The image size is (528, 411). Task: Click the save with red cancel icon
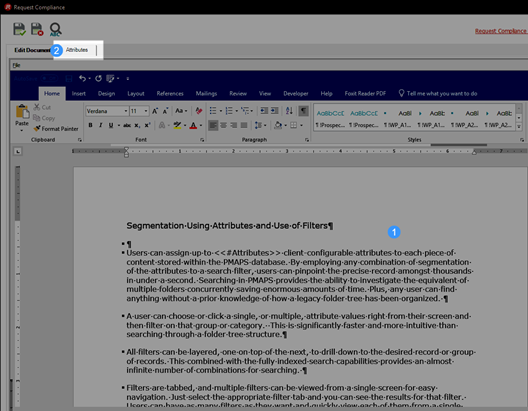(37, 29)
